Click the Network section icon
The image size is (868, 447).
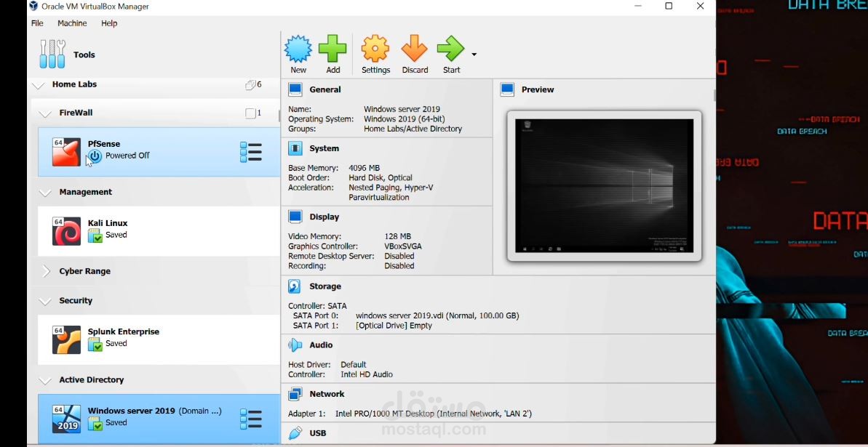pyautogui.click(x=295, y=393)
